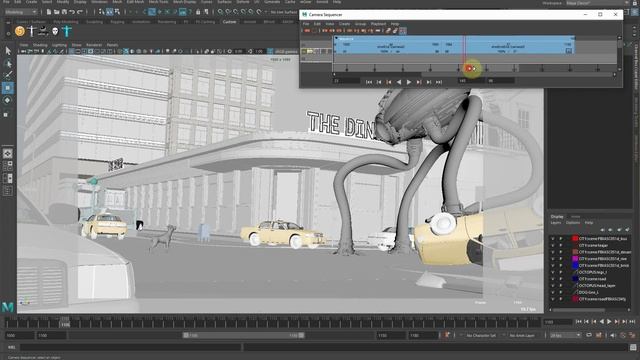
Task: Go to sequence end in Camera Sequencer
Action: point(439,82)
